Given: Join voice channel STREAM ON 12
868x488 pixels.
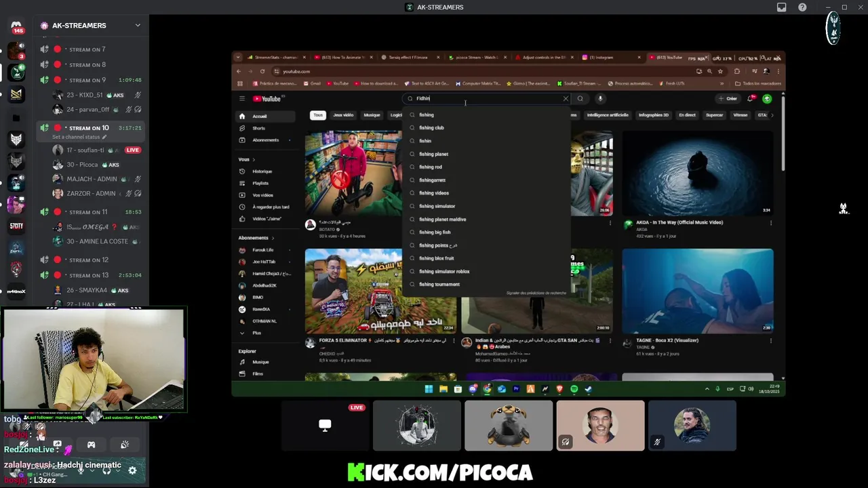Looking at the screenshot, I should (x=91, y=260).
